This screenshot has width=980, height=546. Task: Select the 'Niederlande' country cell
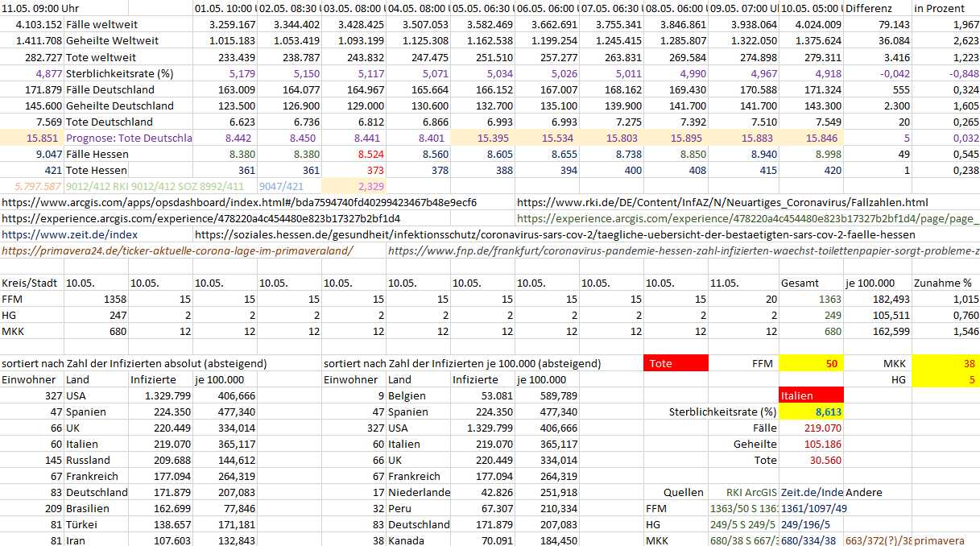tap(419, 492)
